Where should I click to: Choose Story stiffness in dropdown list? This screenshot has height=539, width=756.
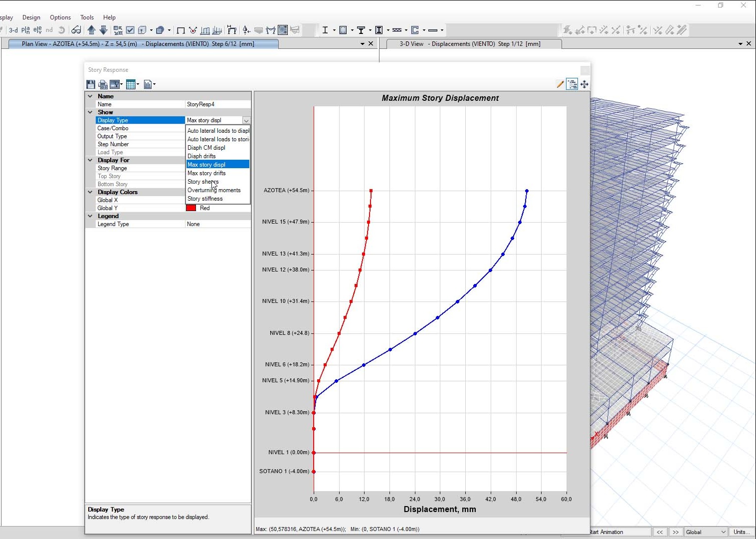tap(205, 199)
